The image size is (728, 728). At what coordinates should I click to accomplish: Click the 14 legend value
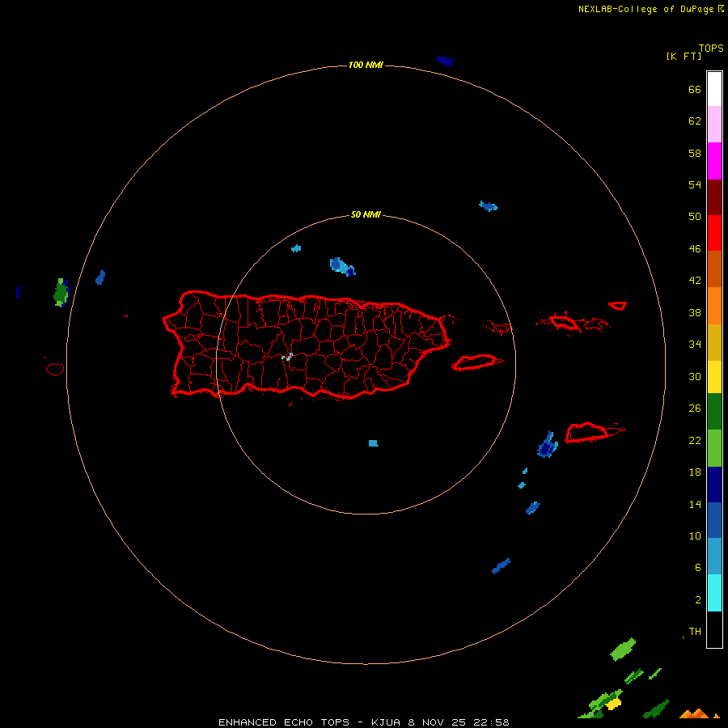coord(695,504)
